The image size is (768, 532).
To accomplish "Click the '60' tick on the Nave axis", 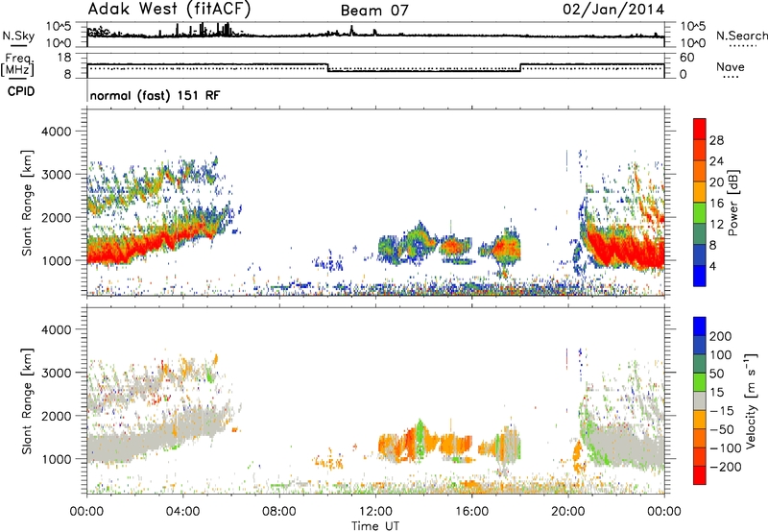I will (687, 58).
